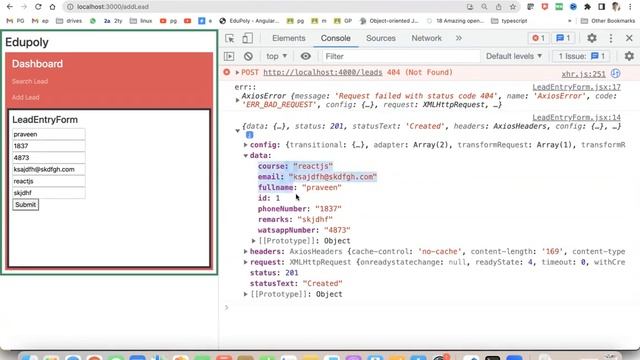Click the Dashboard heading

point(37,64)
